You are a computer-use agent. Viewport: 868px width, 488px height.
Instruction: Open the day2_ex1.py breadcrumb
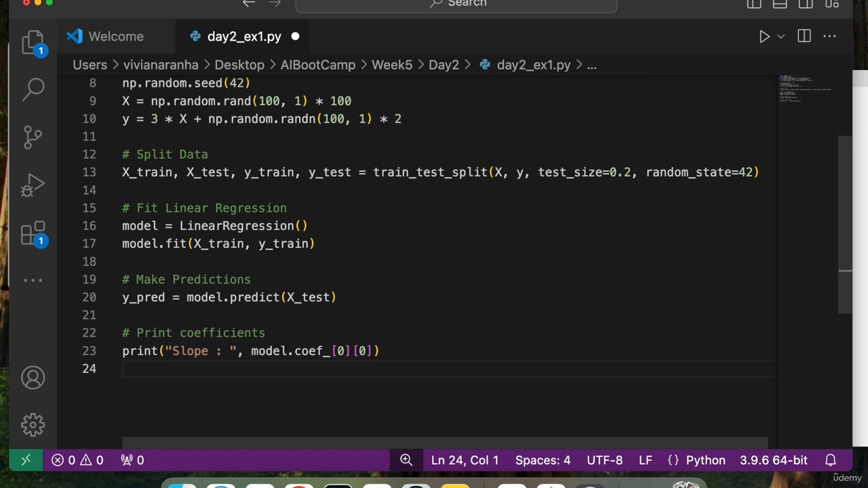526,65
